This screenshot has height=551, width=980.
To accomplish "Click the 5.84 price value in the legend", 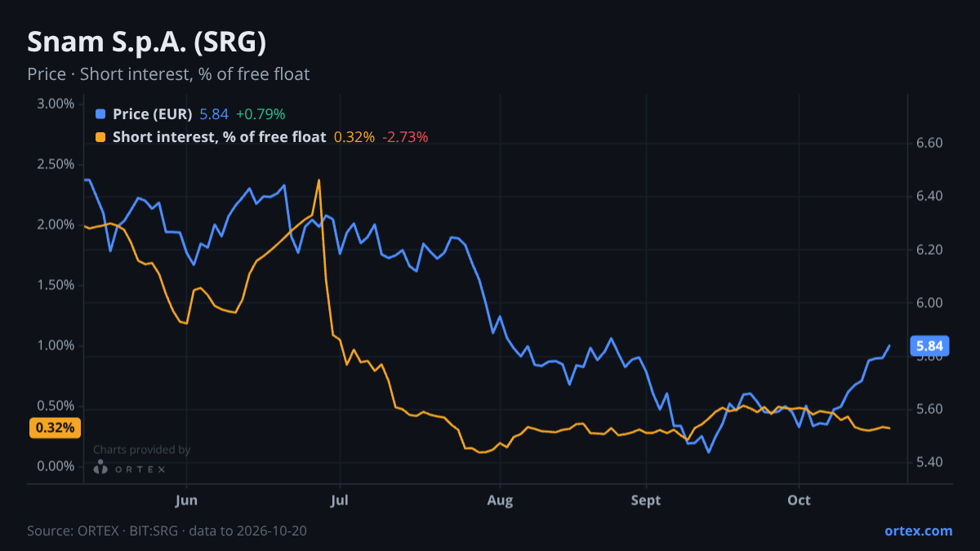I will [214, 114].
